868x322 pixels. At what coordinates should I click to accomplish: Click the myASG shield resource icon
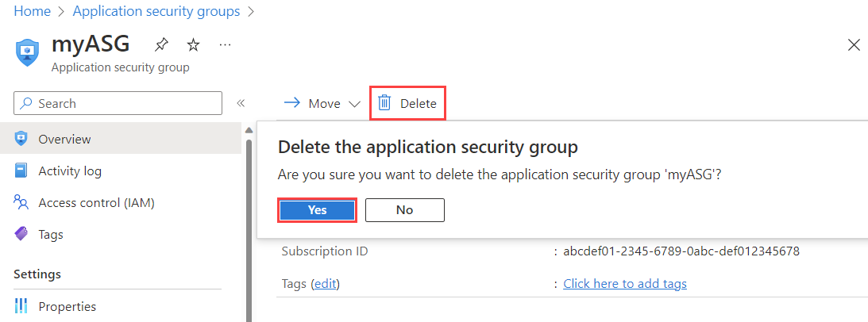(27, 52)
